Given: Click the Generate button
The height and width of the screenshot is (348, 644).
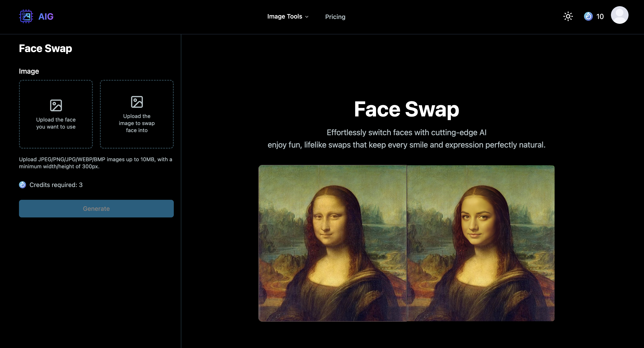Looking at the screenshot, I should pos(96,208).
